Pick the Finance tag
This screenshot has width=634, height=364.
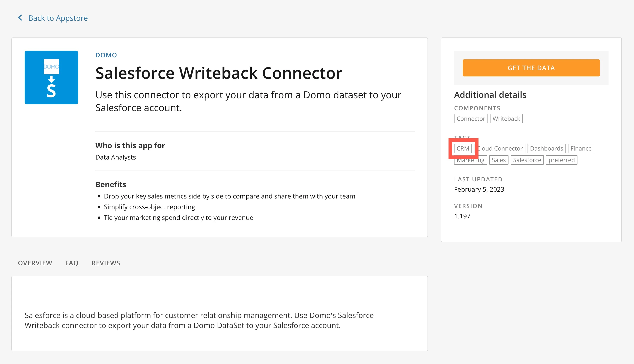tap(581, 149)
